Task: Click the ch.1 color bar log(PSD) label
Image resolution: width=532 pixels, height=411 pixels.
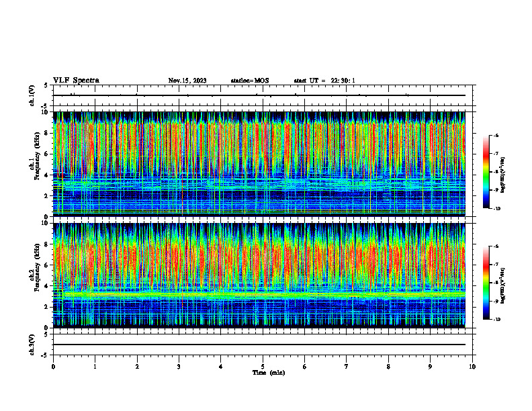Action: [503, 175]
